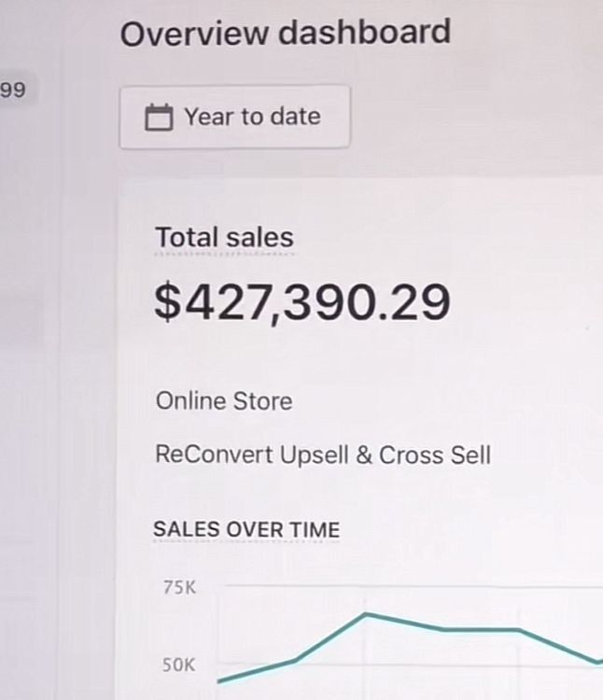
Task: Click the bend in the line above 50K
Action: pyautogui.click(x=296, y=660)
